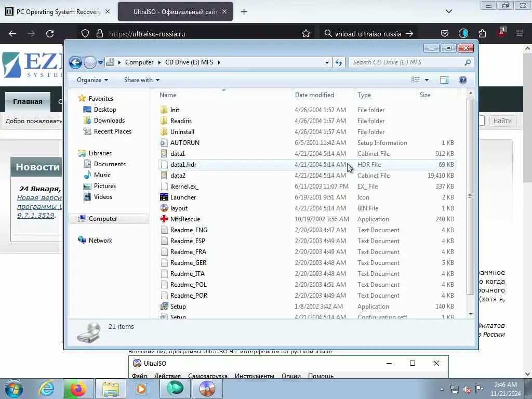Open the Documents library

coord(110,164)
